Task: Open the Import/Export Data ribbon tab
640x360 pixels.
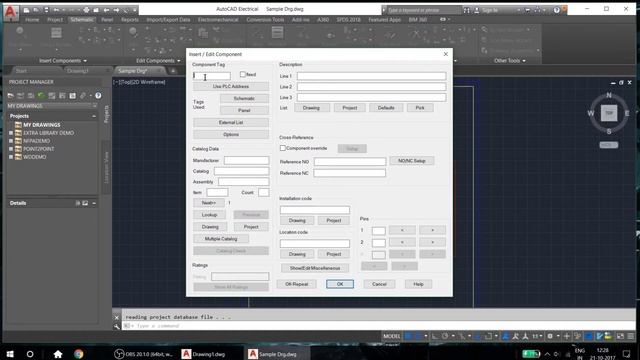Action: 168,20
